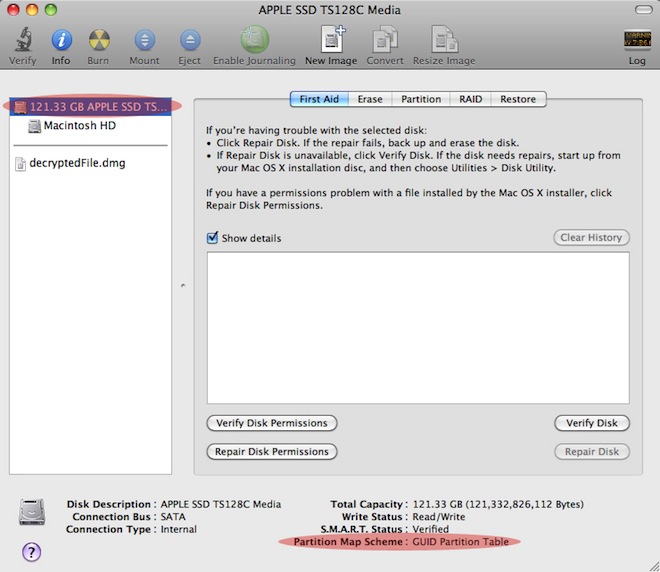Click the Connection Type 'Internal' value
This screenshot has width=660, height=572.
(178, 529)
